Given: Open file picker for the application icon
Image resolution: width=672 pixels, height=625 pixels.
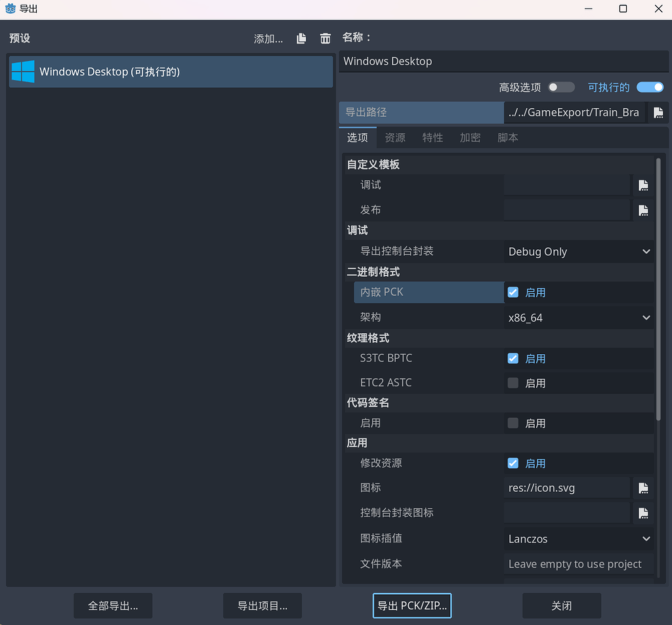Looking at the screenshot, I should [x=644, y=487].
